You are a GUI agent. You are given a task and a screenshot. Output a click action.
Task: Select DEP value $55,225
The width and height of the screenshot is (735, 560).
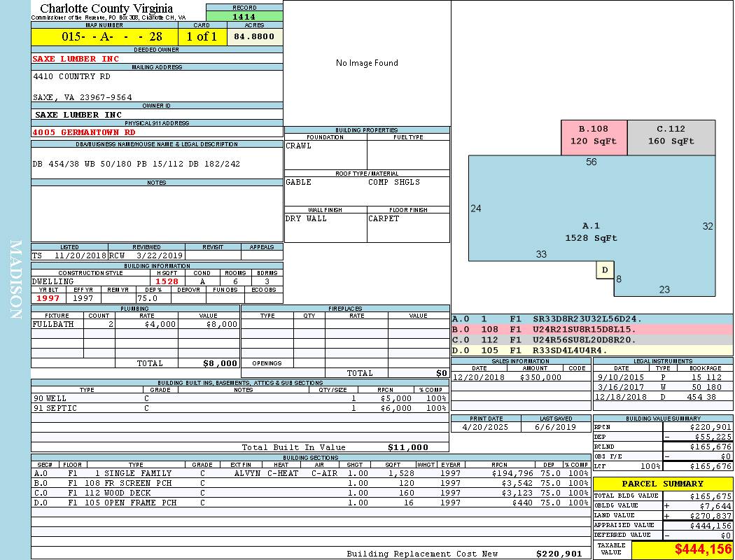[713, 437]
